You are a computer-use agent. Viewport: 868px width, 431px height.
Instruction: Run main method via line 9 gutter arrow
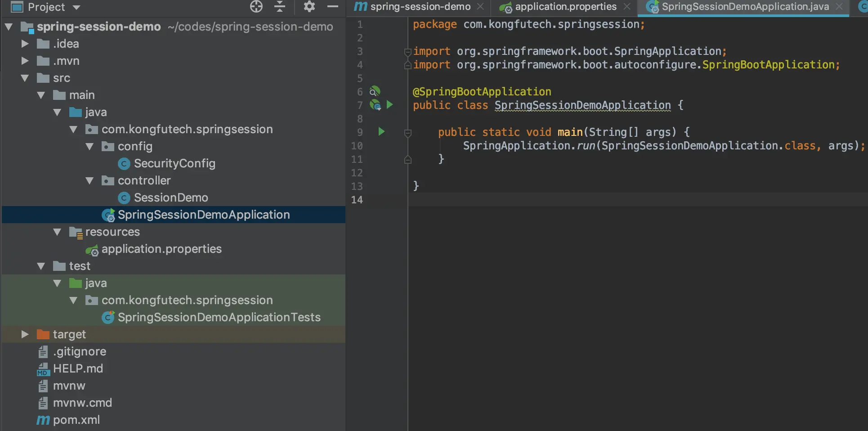click(x=381, y=132)
